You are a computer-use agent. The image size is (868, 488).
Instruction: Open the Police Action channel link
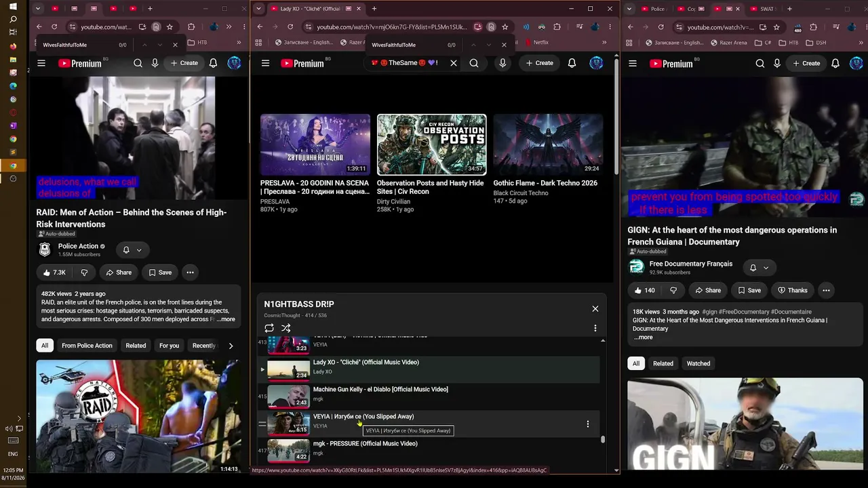(x=78, y=246)
